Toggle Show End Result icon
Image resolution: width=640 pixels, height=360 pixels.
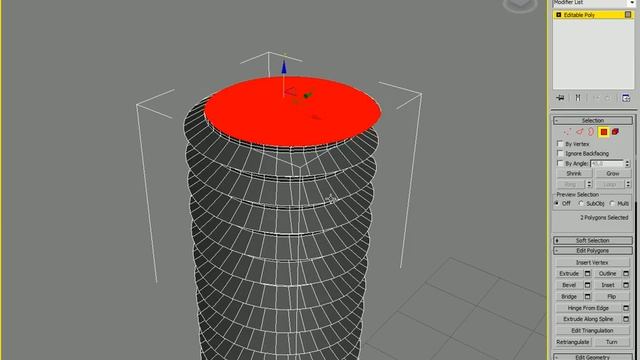click(578, 98)
